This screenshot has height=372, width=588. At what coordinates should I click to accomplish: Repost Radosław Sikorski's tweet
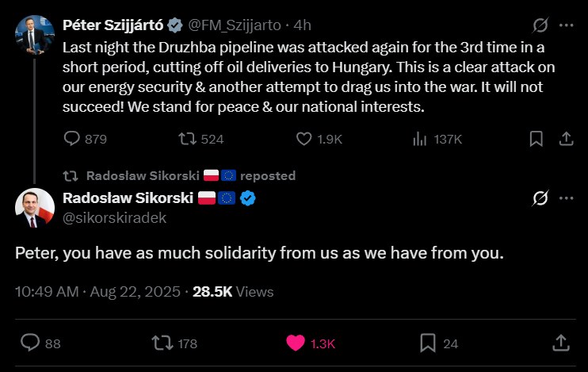click(162, 343)
